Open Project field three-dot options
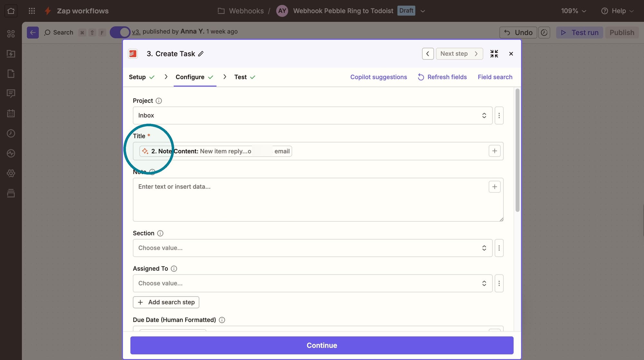Image resolution: width=644 pixels, height=360 pixels. tap(499, 115)
